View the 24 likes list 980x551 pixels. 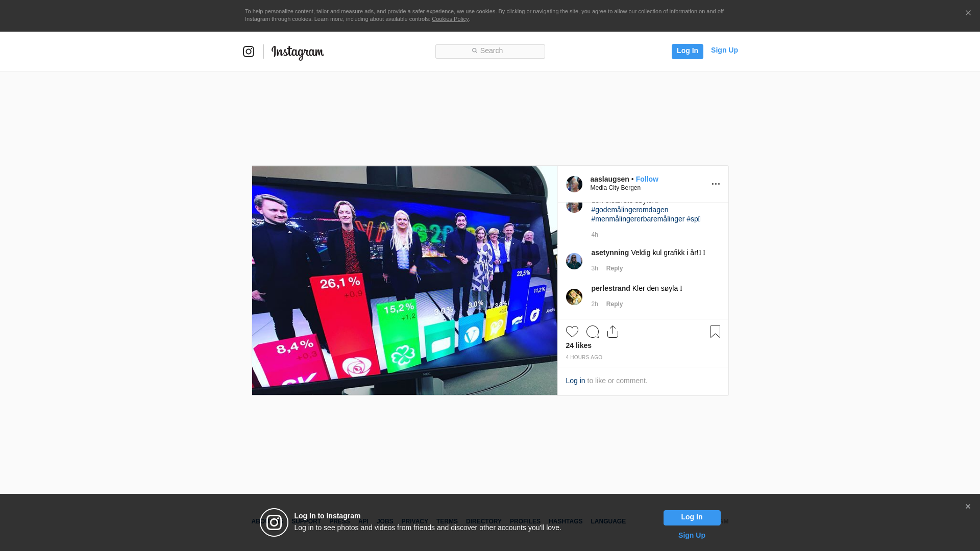(579, 345)
